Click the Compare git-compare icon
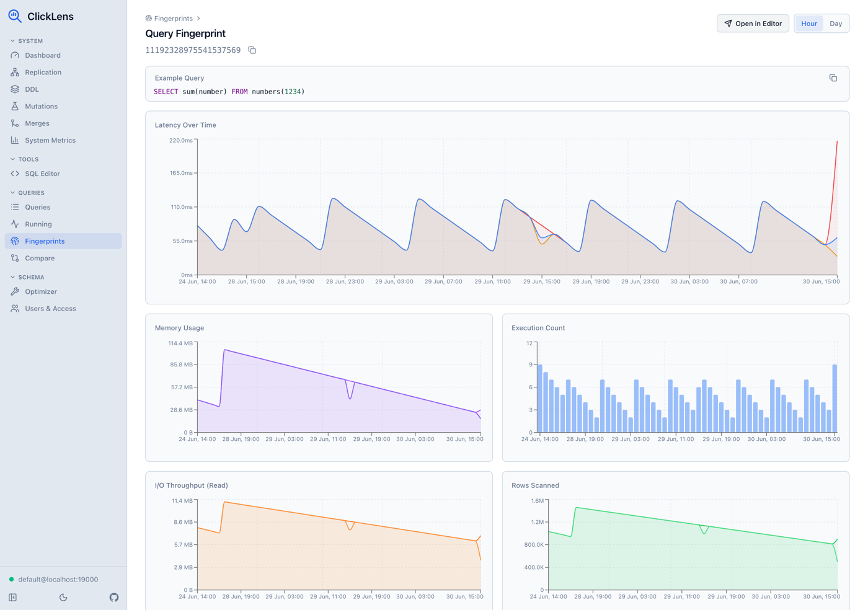 [15, 258]
